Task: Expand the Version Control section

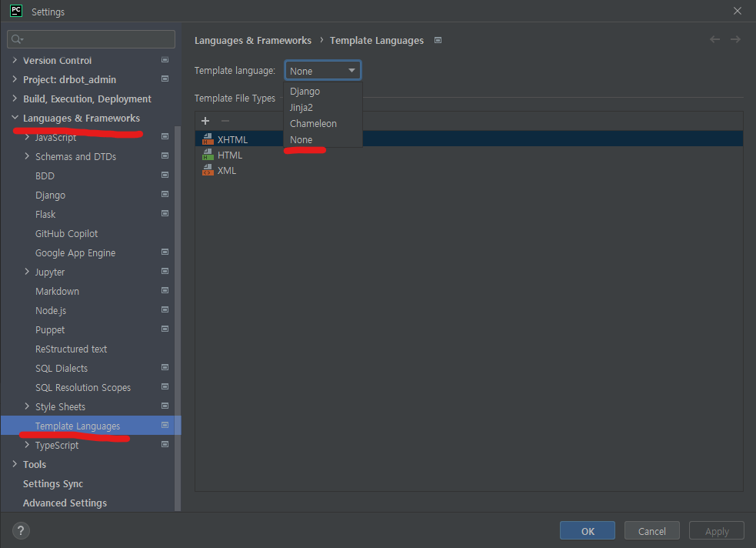Action: pyautogui.click(x=15, y=60)
